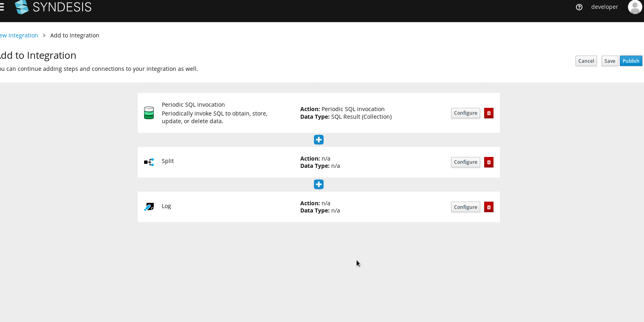Click the Cancel button
The height and width of the screenshot is (322, 644).
586,61
